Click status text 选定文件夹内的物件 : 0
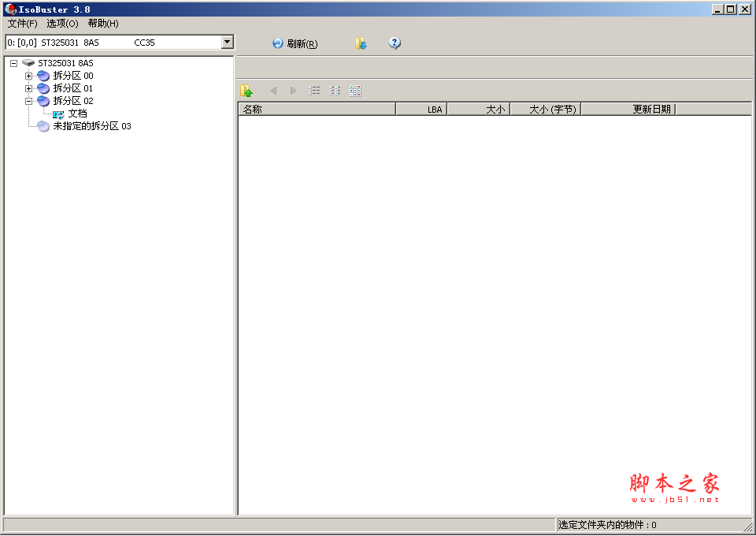756x536 pixels. pos(607,525)
